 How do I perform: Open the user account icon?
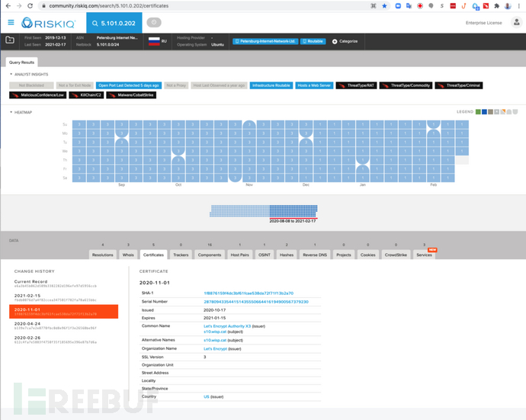coord(517,22)
